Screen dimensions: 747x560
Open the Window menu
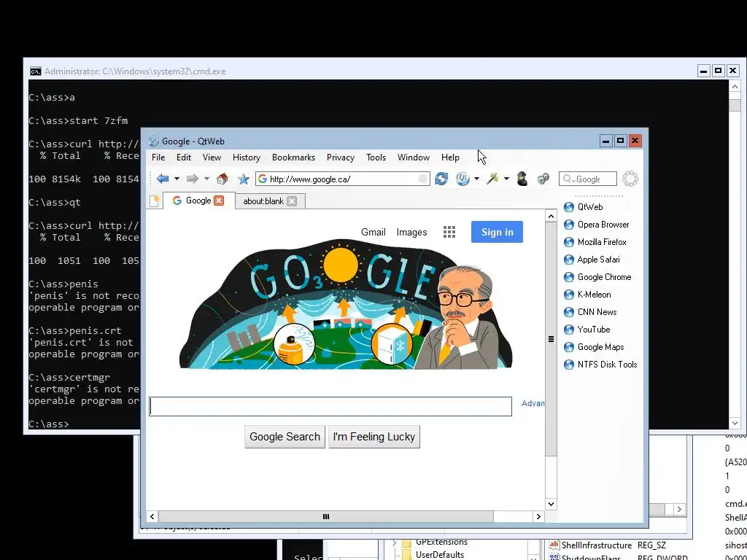coord(414,157)
